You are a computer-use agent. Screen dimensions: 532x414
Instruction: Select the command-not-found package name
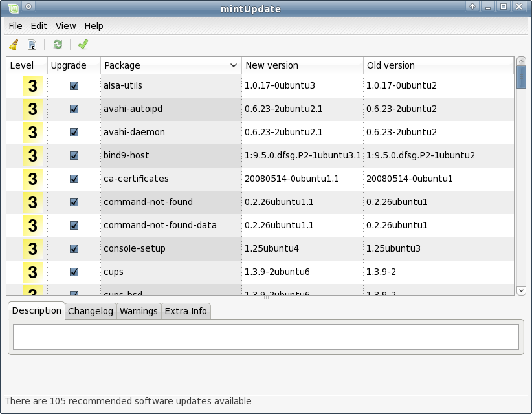click(148, 202)
